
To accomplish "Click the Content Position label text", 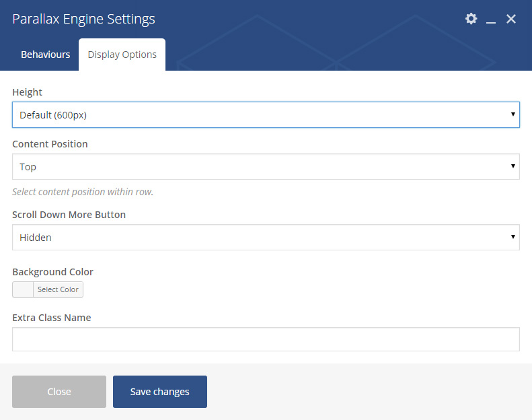I will 50,144.
